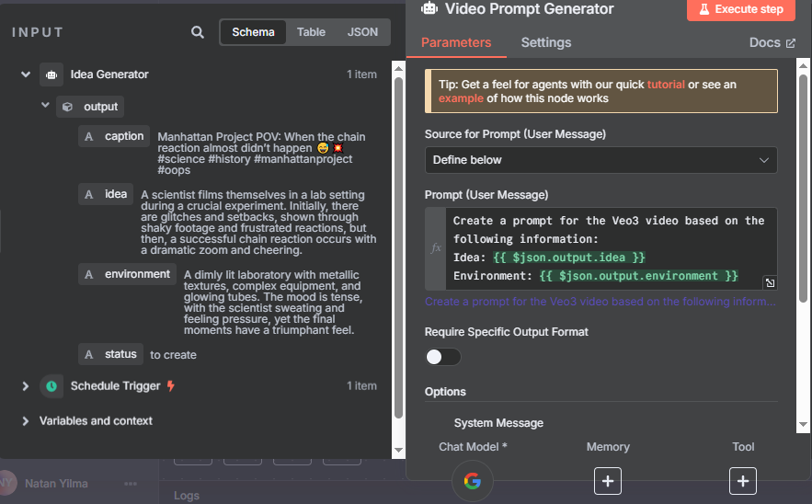The image size is (812, 504).
Task: Click the $json.output.environment expression
Action: pyautogui.click(x=638, y=276)
